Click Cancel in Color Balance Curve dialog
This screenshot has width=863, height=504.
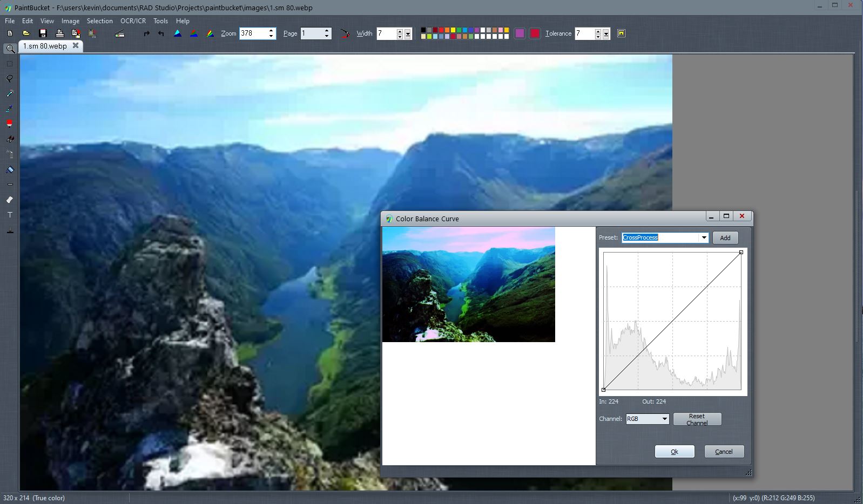[724, 452]
